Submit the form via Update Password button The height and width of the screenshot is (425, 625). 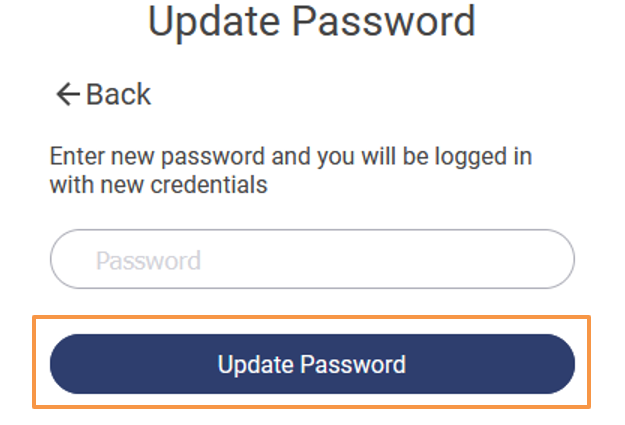click(312, 364)
